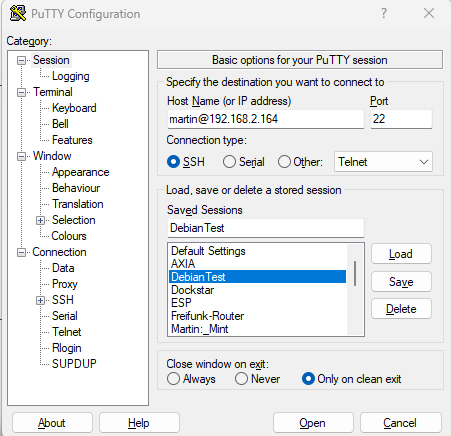Select the AXIA saved session
The image size is (451, 436).
pos(257,264)
